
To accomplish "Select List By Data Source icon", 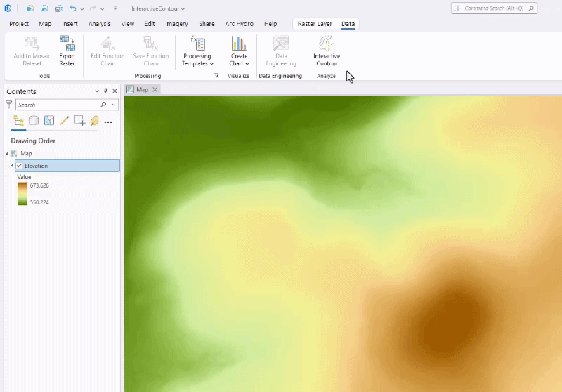I will click(34, 121).
